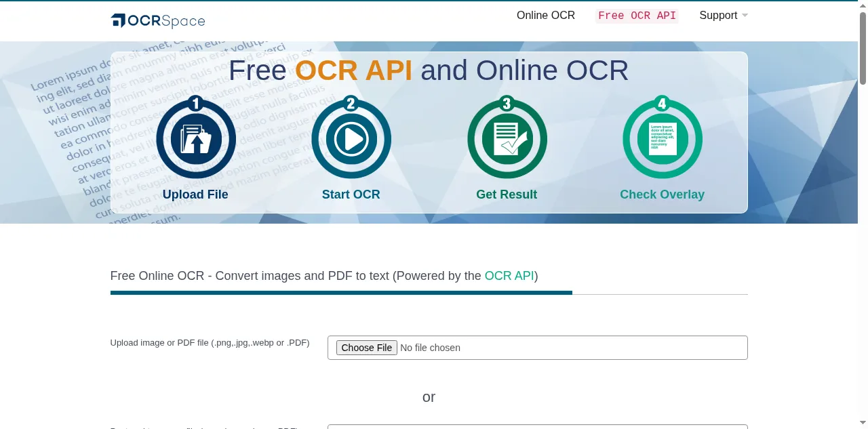Screen dimensions: 868x429
Task: Click the page vertical scrollbar thumb
Action: 863,47
